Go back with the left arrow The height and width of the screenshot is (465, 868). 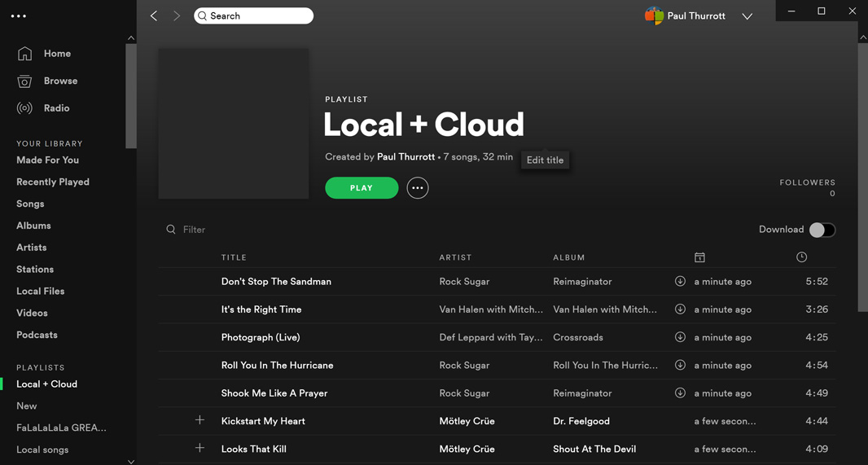(154, 15)
